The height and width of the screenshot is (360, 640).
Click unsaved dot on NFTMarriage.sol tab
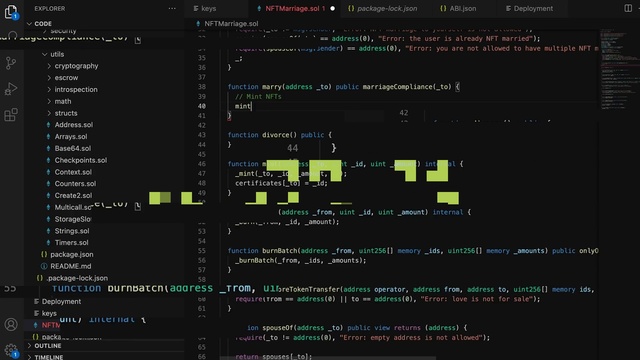tap(332, 8)
